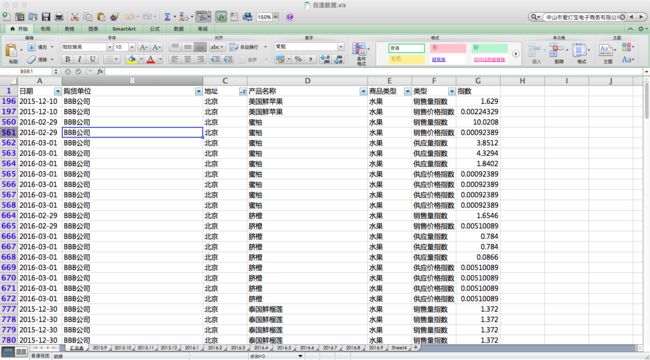
Task: Click the Print icon in toolbar
Action: (59, 17)
